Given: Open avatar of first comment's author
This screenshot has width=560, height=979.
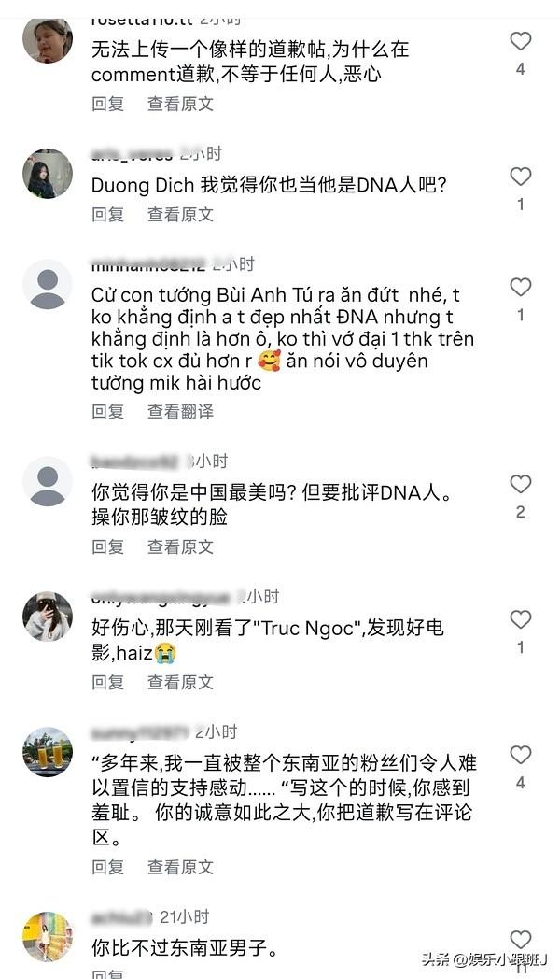Looking at the screenshot, I should [48, 40].
